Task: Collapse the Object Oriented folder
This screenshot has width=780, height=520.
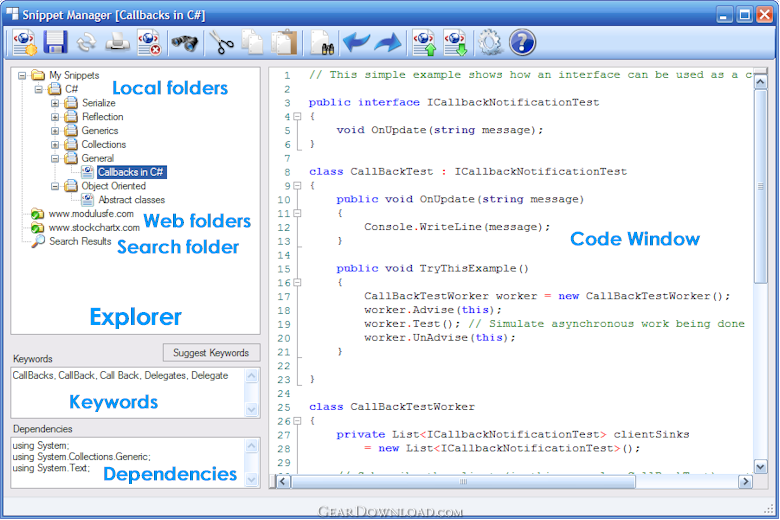Action: pos(55,186)
